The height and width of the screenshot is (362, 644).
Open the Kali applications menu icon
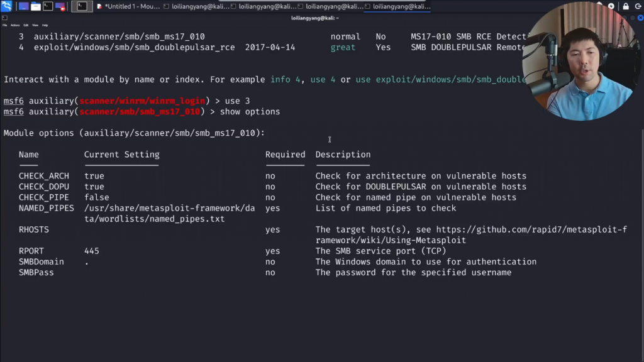pyautogui.click(x=6, y=6)
